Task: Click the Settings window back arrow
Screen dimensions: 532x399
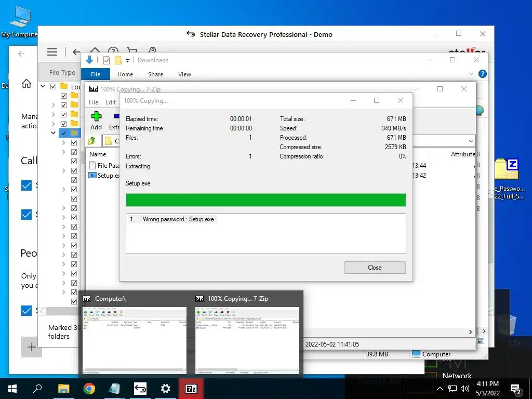Action: [x=21, y=54]
